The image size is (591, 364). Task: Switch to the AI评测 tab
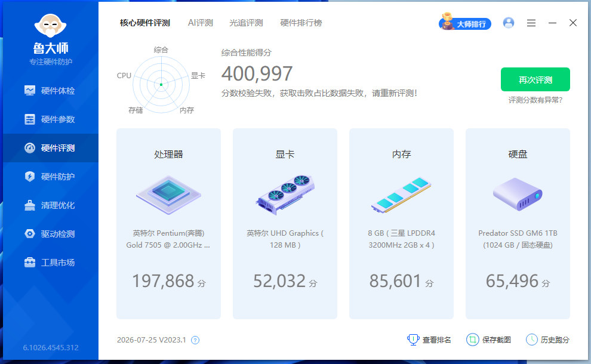point(201,23)
